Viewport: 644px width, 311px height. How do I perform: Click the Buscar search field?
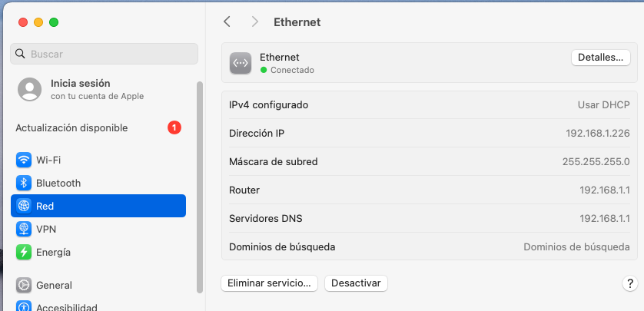tap(104, 54)
